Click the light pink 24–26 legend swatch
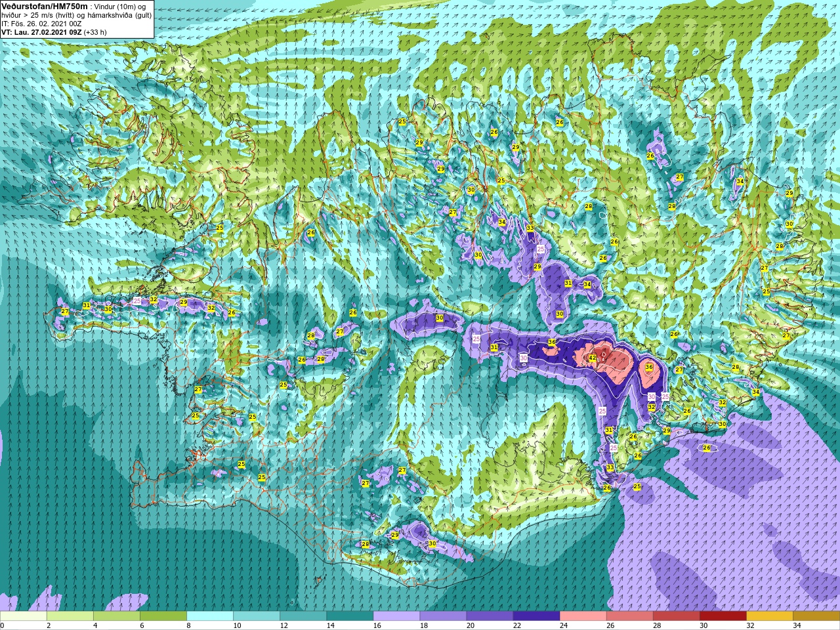This screenshot has width=840, height=630. tap(583, 616)
